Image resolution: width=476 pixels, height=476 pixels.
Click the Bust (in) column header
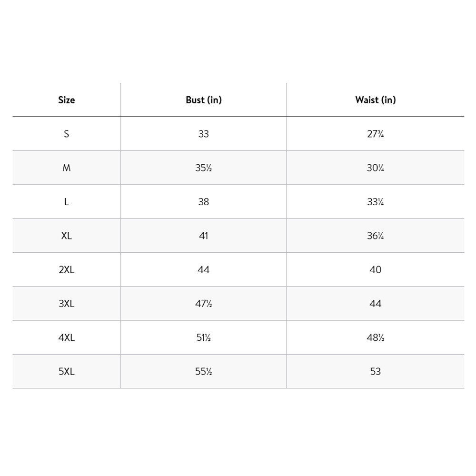pyautogui.click(x=204, y=100)
